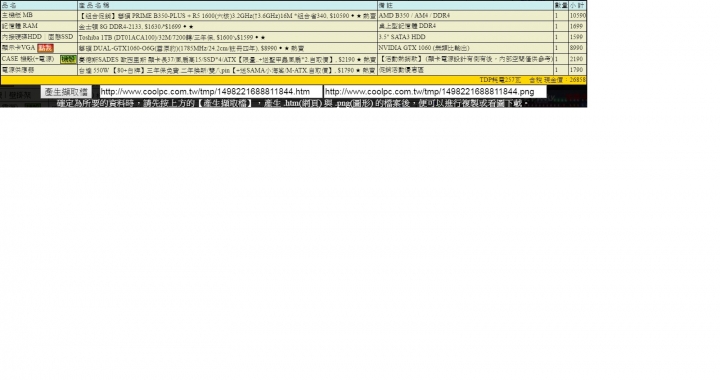Click the subtotal value 1699
The width and height of the screenshot is (720, 380).
pos(576,26)
